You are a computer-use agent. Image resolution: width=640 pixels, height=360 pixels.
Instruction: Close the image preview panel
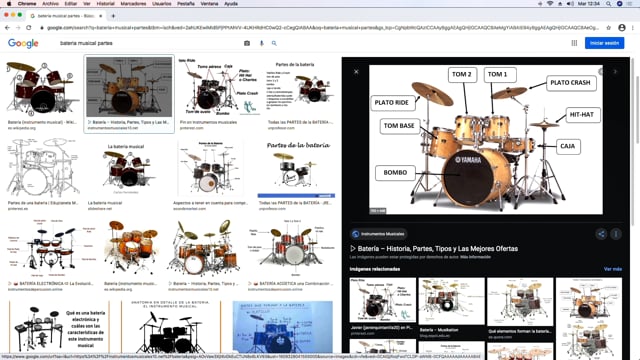356,72
